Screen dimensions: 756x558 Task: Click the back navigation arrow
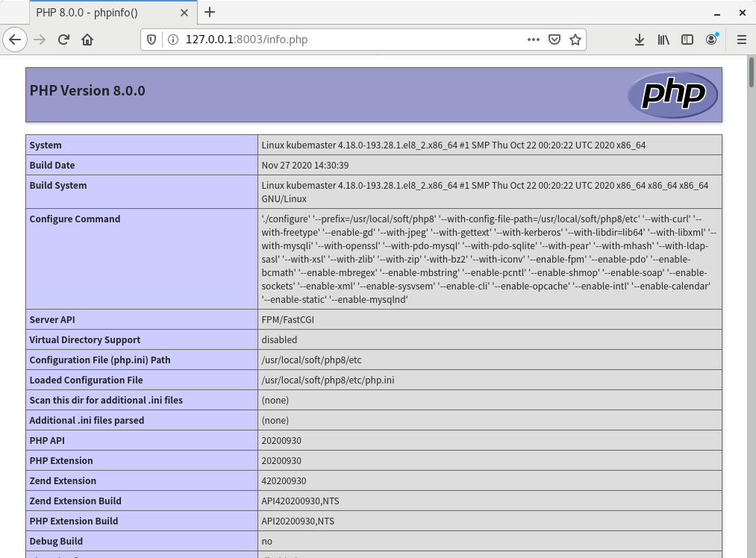pos(15,40)
